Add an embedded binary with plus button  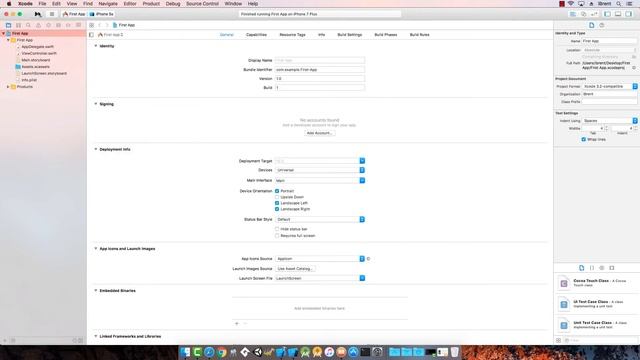[237, 324]
